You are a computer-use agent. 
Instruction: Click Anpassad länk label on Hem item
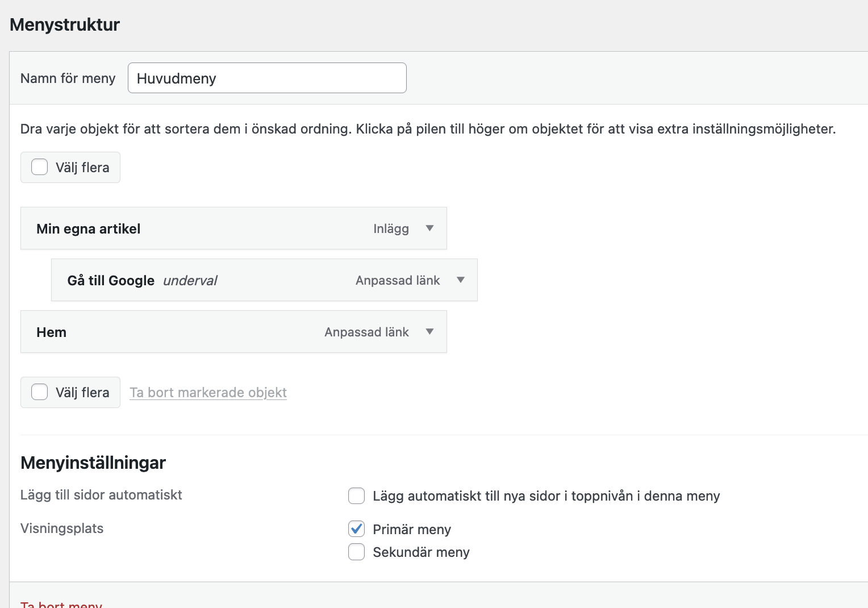coord(366,332)
